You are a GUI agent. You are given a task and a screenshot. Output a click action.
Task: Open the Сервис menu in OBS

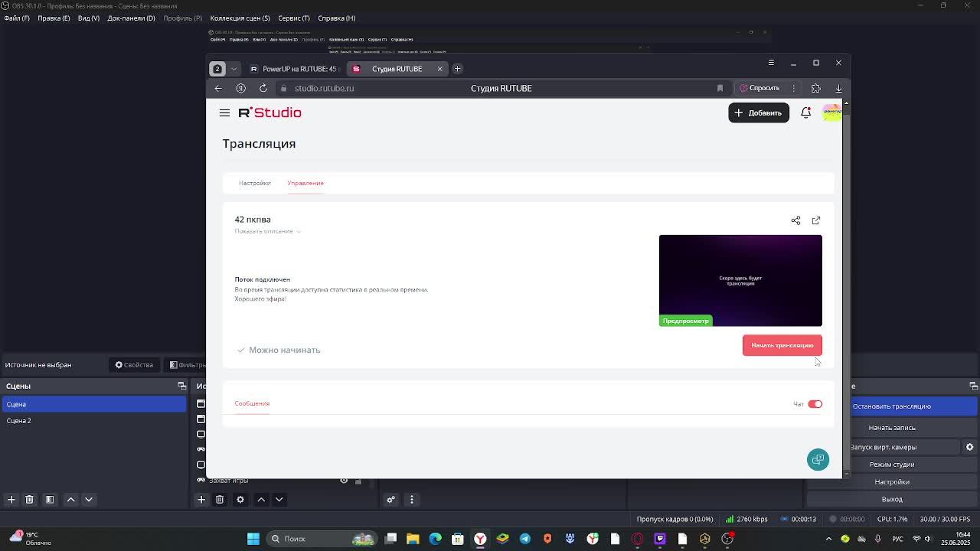click(294, 18)
